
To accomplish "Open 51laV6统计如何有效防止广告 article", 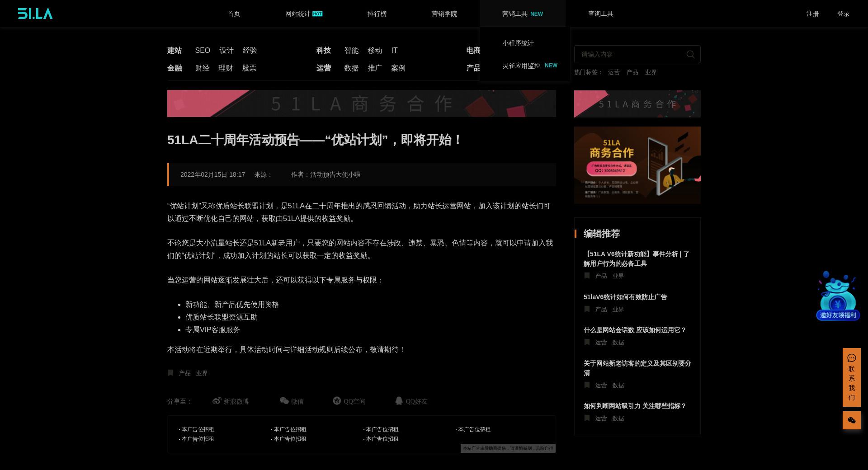I will tap(625, 297).
